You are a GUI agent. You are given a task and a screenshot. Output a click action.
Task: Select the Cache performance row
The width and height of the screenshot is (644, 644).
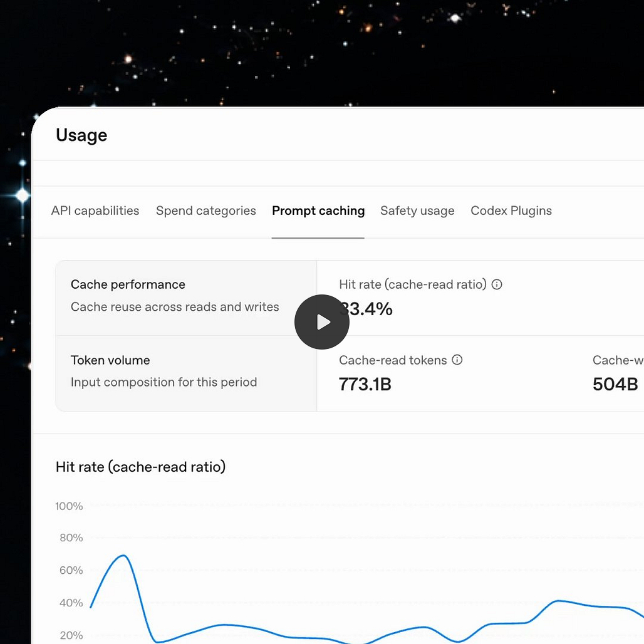click(x=186, y=298)
